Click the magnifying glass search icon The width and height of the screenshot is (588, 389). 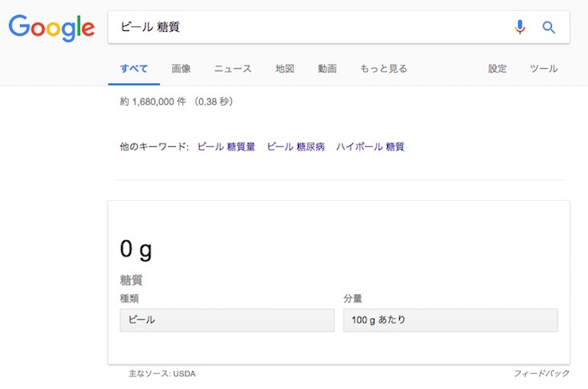[x=549, y=27]
